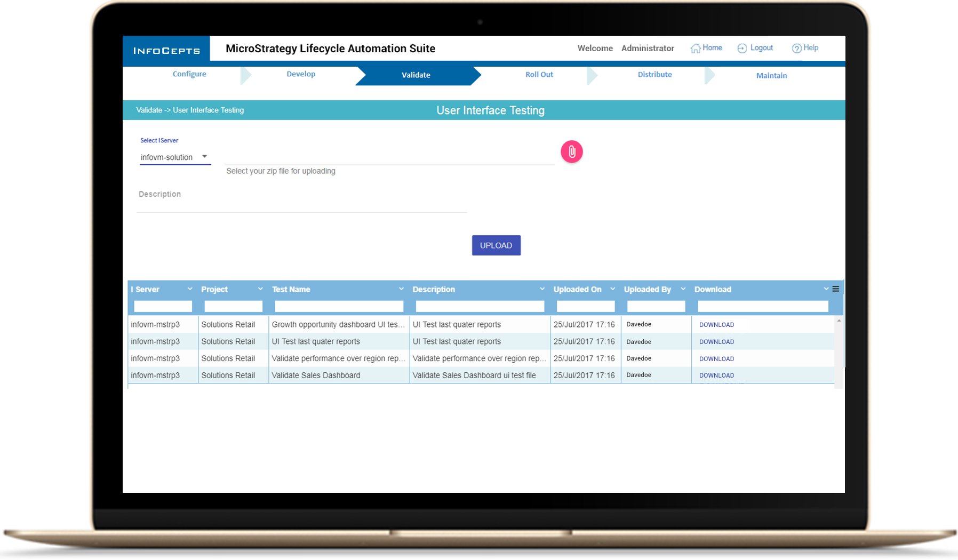Click the Project filter box
Screen dimensions: 958x560
[x=233, y=306]
